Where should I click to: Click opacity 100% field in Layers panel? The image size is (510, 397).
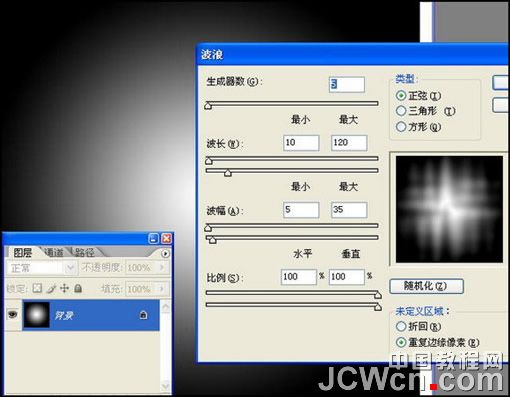[141, 267]
